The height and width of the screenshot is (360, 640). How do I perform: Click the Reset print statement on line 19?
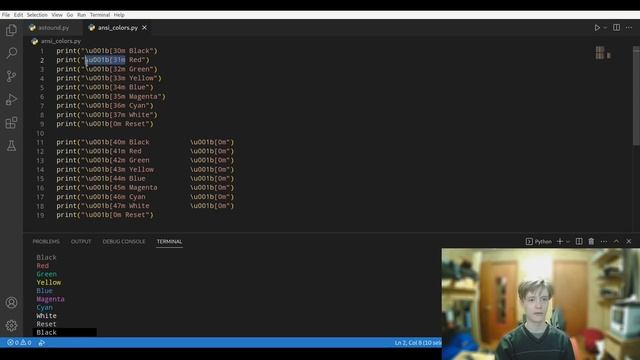coord(104,215)
